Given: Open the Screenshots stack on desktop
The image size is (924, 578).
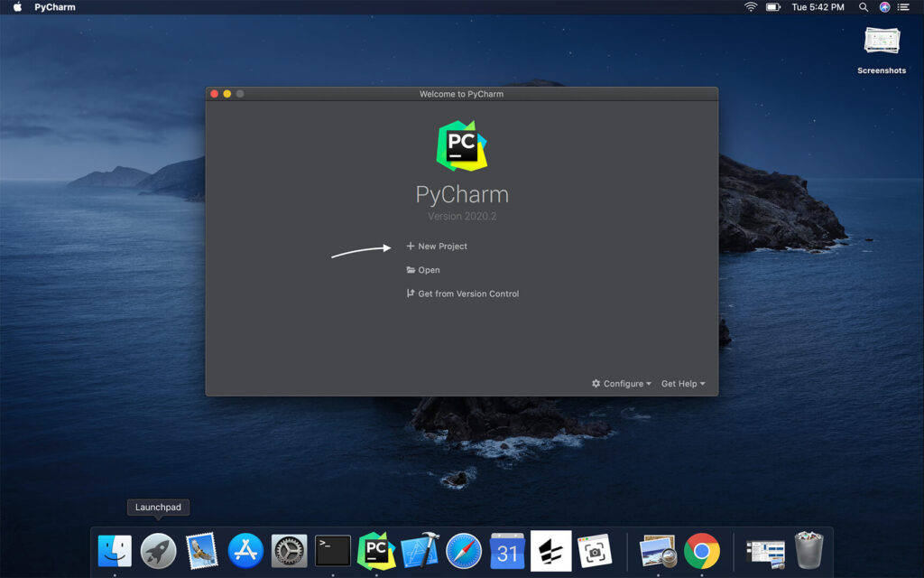Looking at the screenshot, I should (882, 51).
